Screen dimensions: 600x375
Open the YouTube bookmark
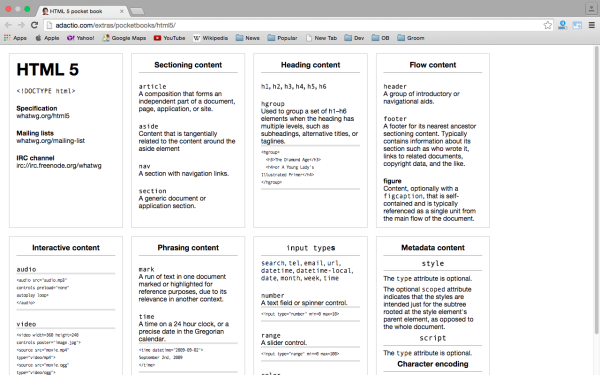click(x=170, y=38)
